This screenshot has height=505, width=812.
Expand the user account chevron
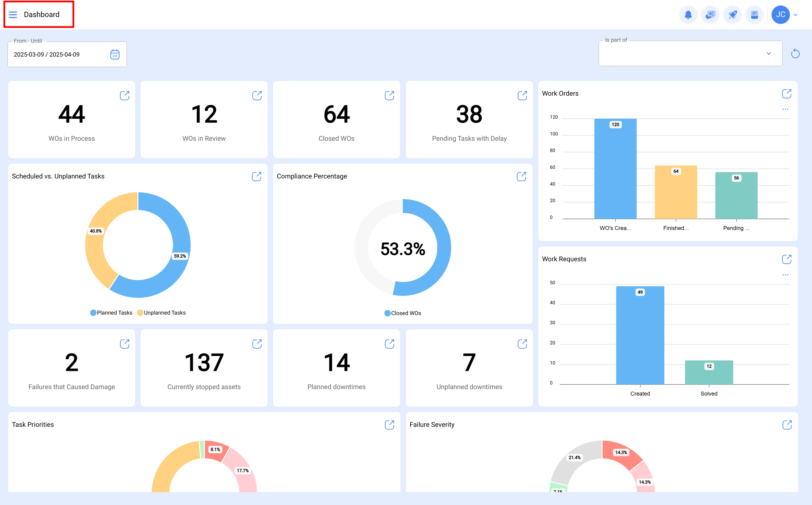[x=796, y=15]
